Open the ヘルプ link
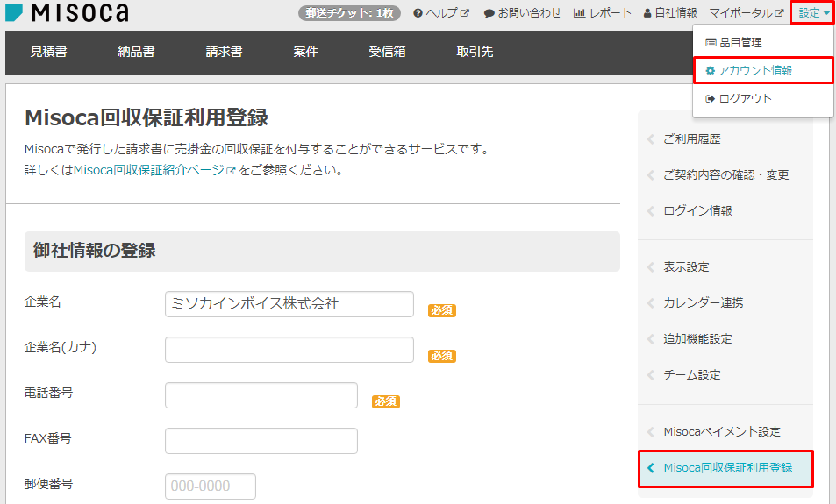 tap(441, 13)
